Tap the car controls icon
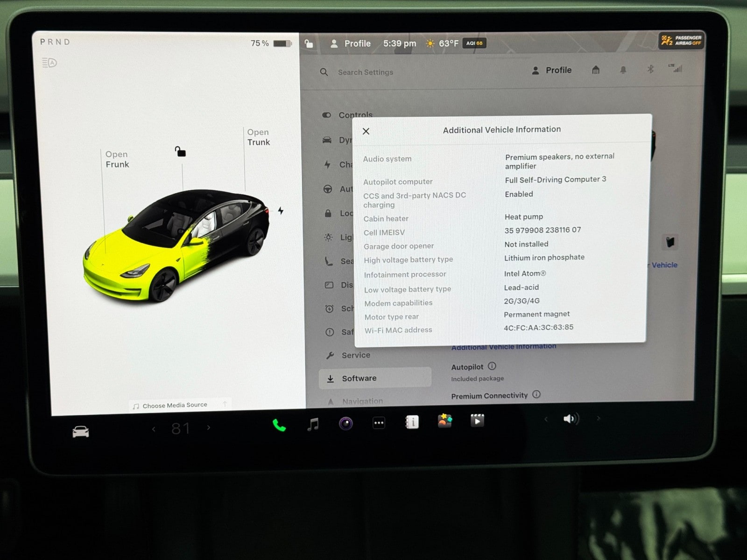 pos(81,432)
